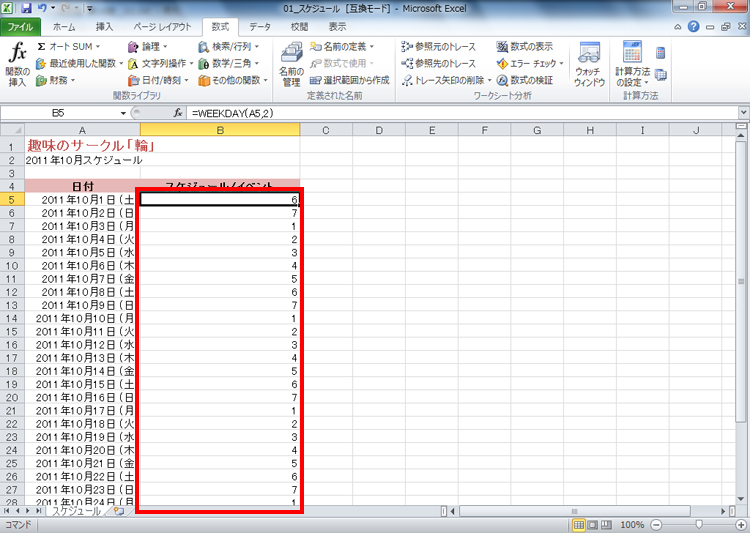
Task: Open the Insert Function (関数の挿入) button
Action: pyautogui.click(x=18, y=64)
